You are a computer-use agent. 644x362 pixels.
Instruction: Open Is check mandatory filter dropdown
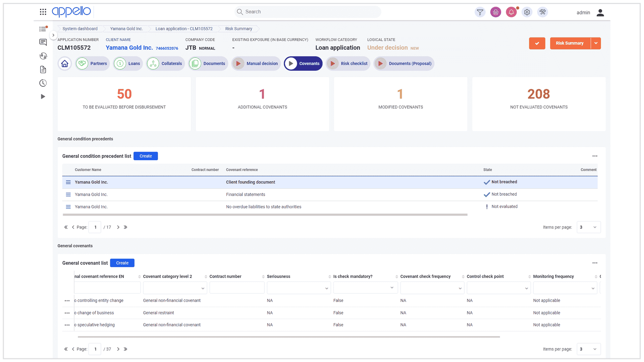365,288
